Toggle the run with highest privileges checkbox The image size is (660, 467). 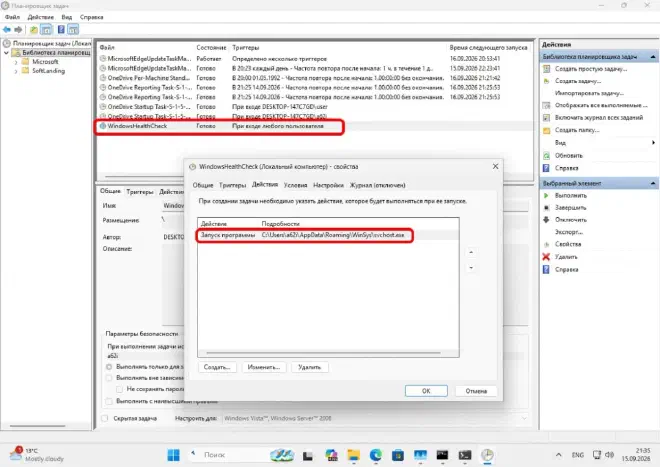point(109,401)
